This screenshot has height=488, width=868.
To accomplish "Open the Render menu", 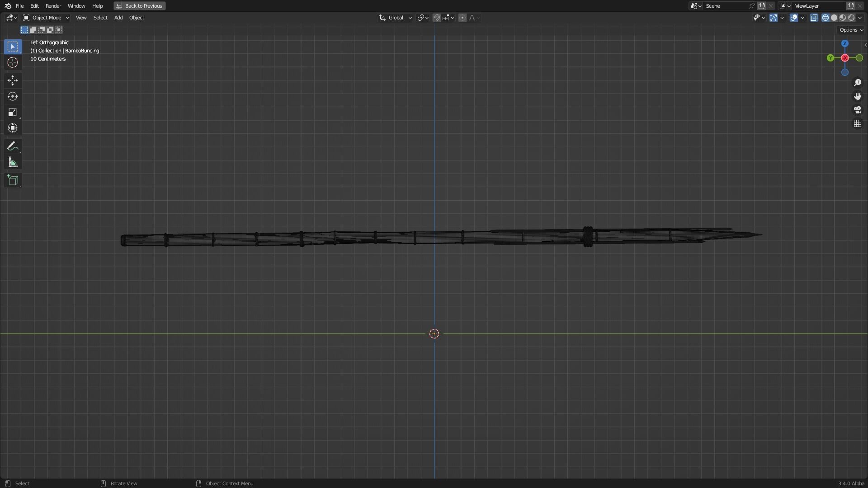I will (x=53, y=6).
